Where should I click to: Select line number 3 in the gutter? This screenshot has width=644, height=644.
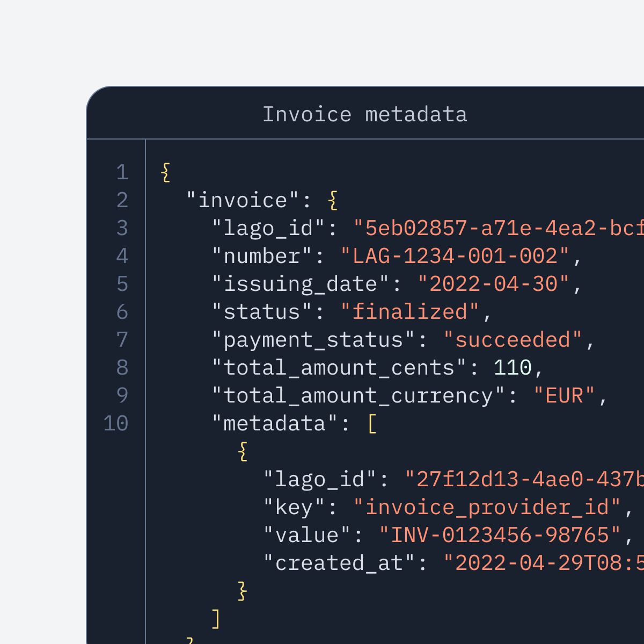pyautogui.click(x=122, y=228)
